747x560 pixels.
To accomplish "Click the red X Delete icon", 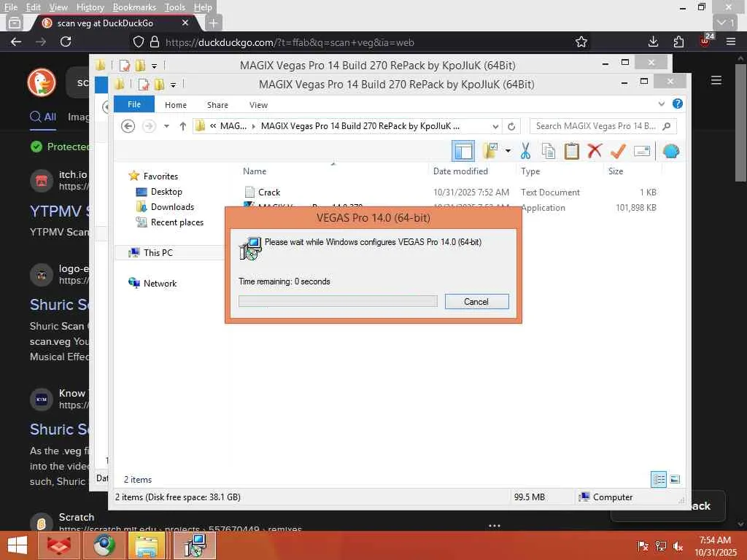I will pyautogui.click(x=595, y=151).
